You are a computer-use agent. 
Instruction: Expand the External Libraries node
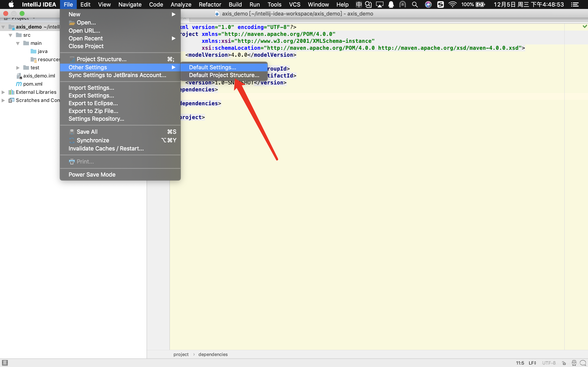[x=3, y=92]
